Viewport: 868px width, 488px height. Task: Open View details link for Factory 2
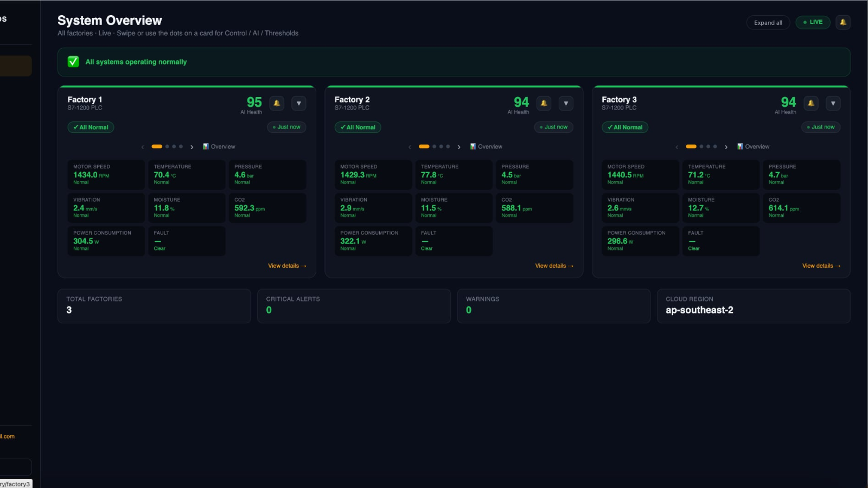(554, 266)
